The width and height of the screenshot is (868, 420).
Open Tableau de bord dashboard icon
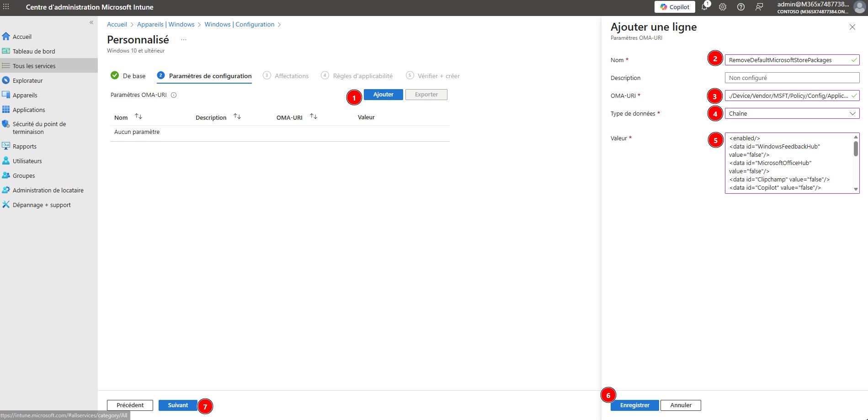pyautogui.click(x=6, y=51)
